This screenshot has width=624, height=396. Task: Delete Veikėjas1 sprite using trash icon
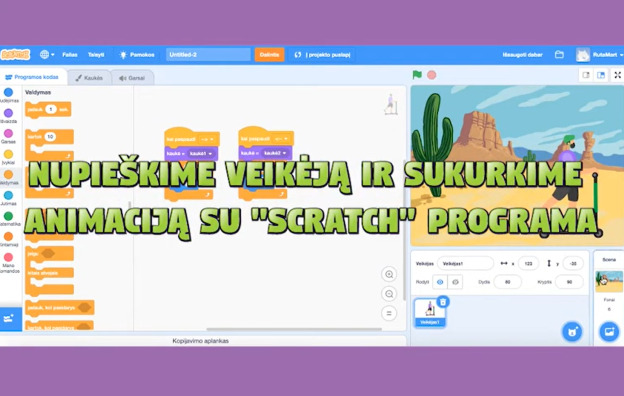click(443, 302)
